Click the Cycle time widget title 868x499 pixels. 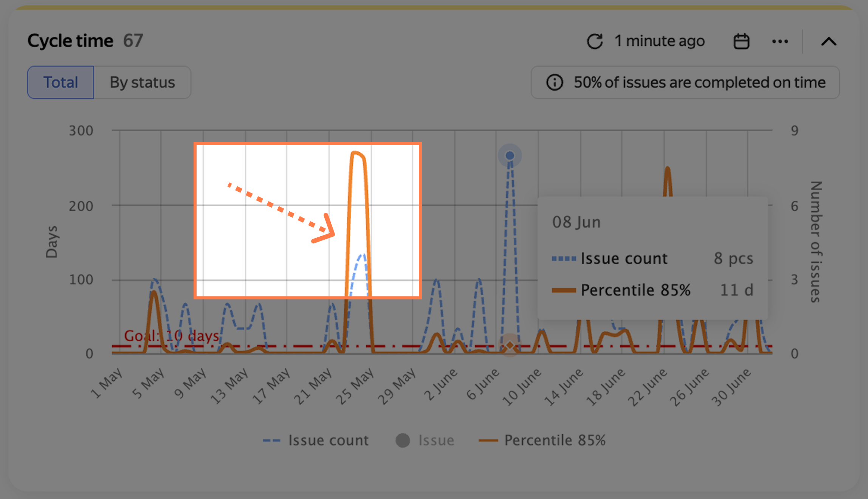click(x=70, y=41)
